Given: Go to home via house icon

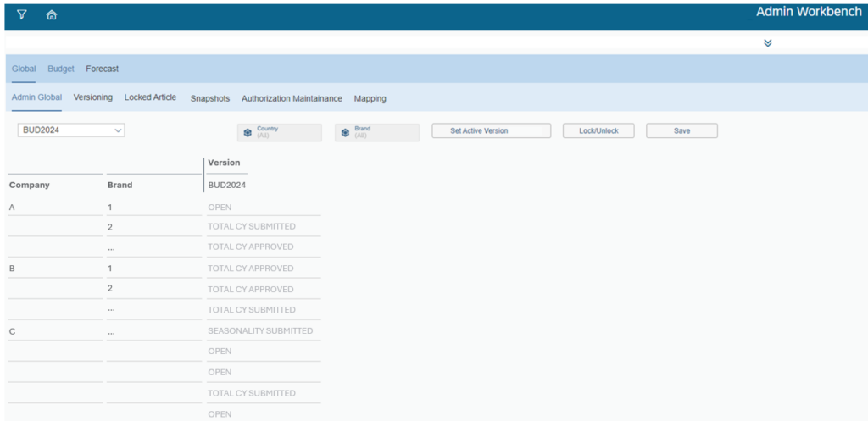Looking at the screenshot, I should [52, 15].
